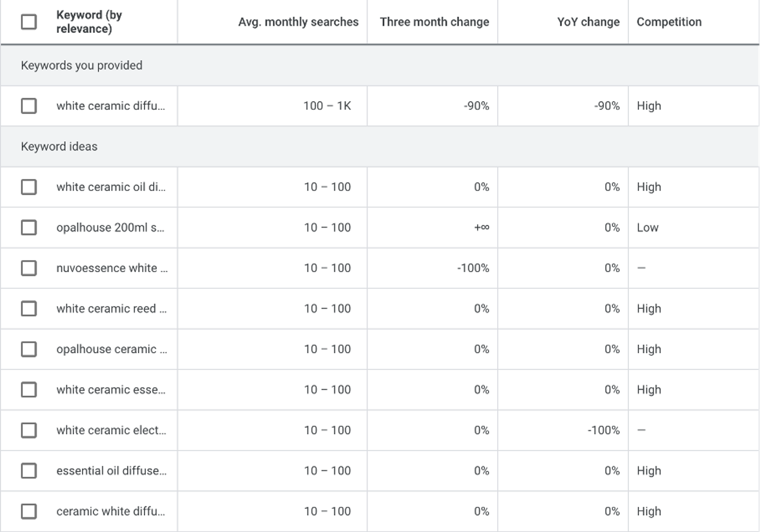Image resolution: width=760 pixels, height=532 pixels.
Task: Check the 'ceramic white diffu...' row checkbox
Action: (29, 511)
